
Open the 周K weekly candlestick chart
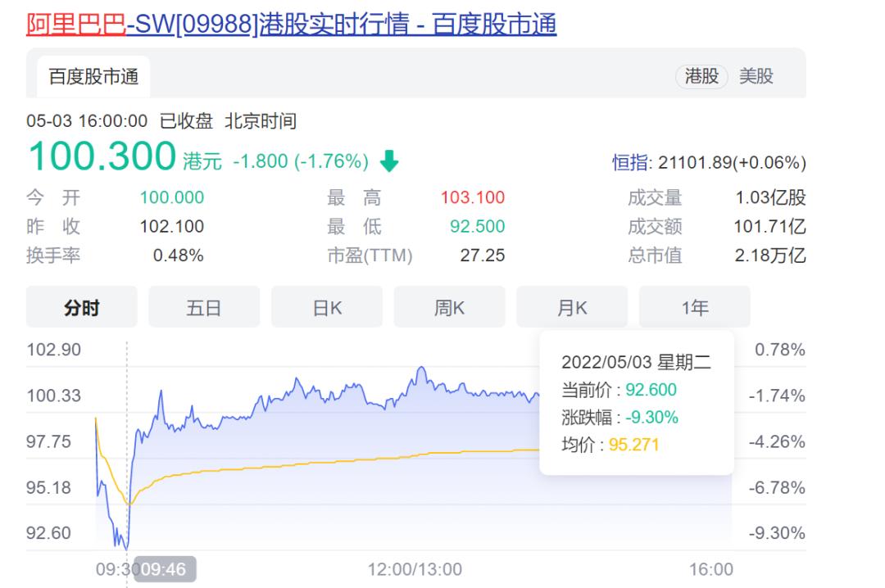(449, 306)
